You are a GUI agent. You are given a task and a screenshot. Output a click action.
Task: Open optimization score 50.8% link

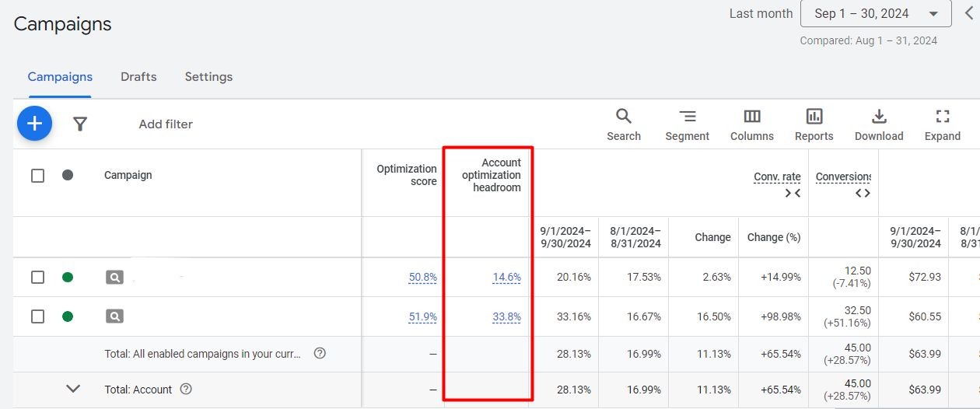click(x=422, y=277)
